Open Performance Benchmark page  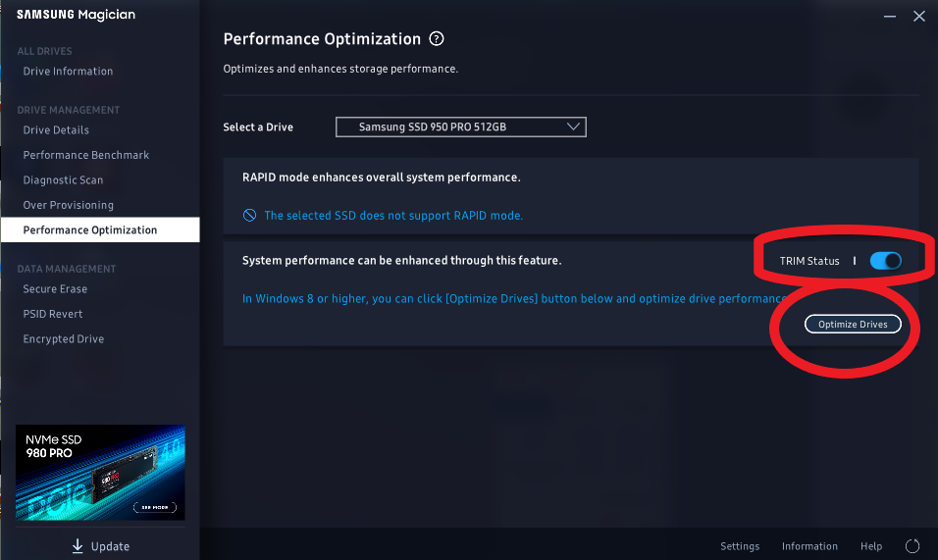point(86,155)
